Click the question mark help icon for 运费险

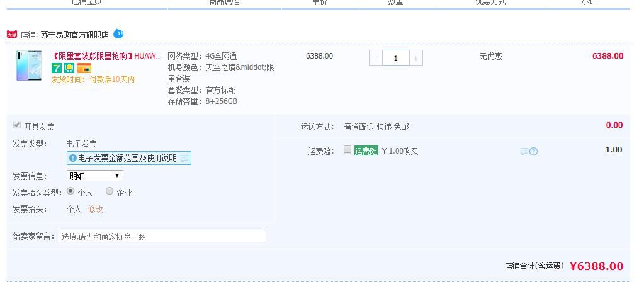[533, 152]
